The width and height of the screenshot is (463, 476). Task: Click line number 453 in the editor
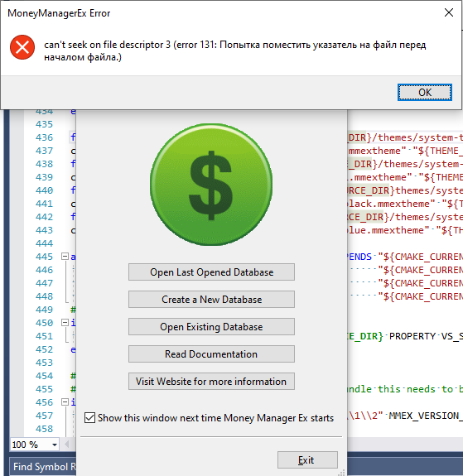pos(44,363)
